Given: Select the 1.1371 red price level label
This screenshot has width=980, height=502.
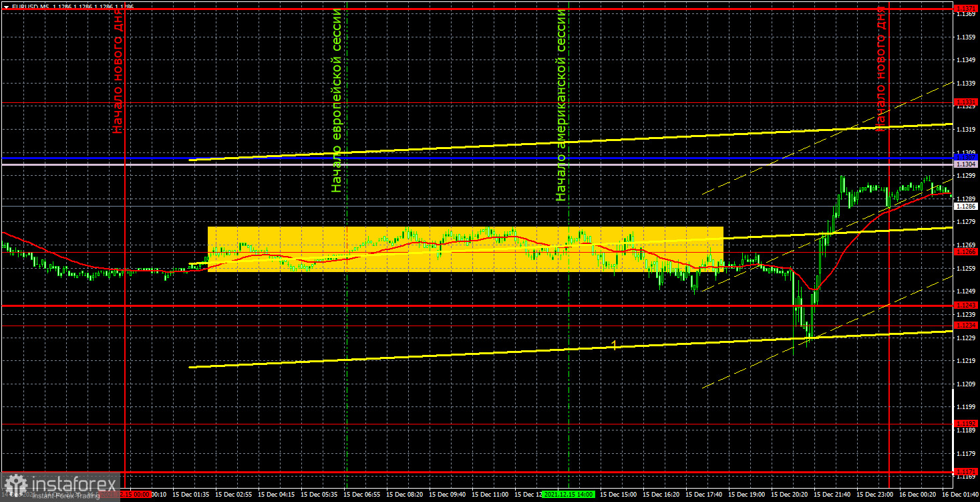Looking at the screenshot, I should point(965,8).
